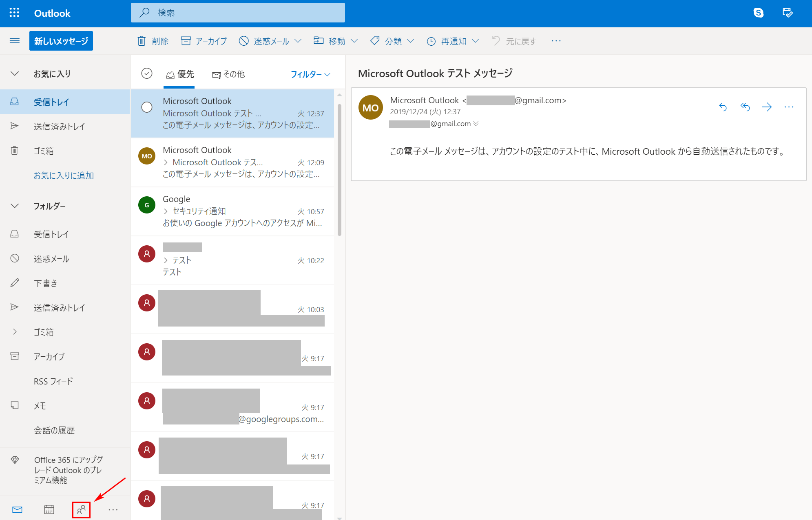Open the app launcher grid icon
812x520 pixels.
pyautogui.click(x=14, y=13)
